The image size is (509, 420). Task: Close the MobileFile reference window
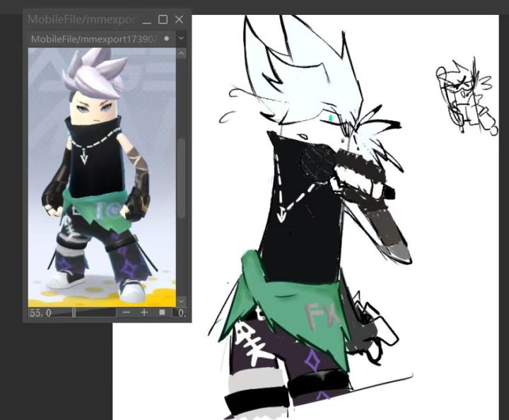[179, 20]
